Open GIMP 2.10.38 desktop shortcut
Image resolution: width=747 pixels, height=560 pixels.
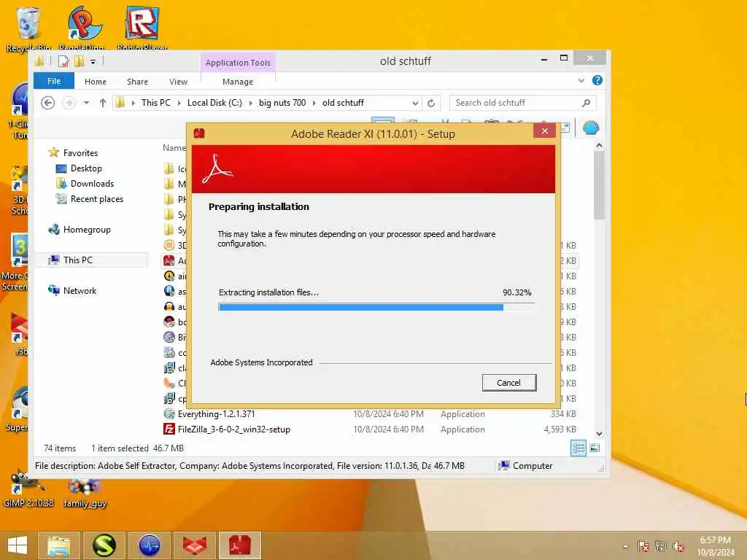[x=28, y=488]
